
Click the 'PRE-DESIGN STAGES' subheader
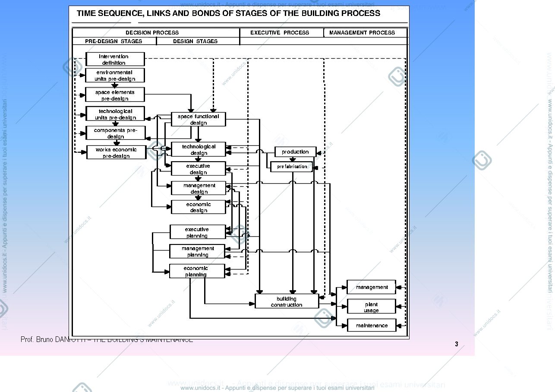(x=114, y=41)
